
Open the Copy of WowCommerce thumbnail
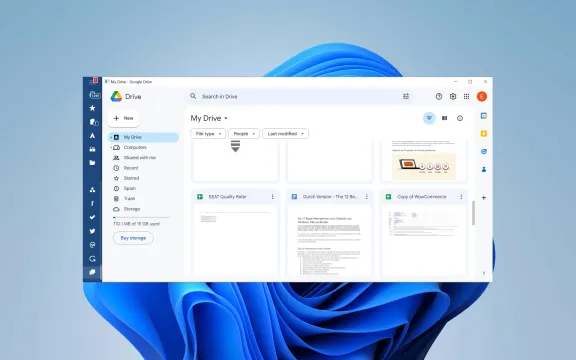pos(424,240)
